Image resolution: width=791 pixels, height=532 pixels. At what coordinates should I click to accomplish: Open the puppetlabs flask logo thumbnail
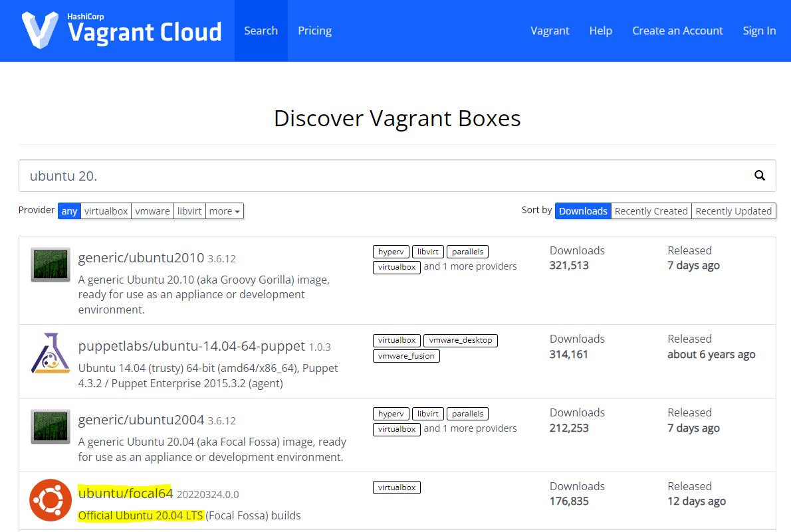(x=51, y=353)
